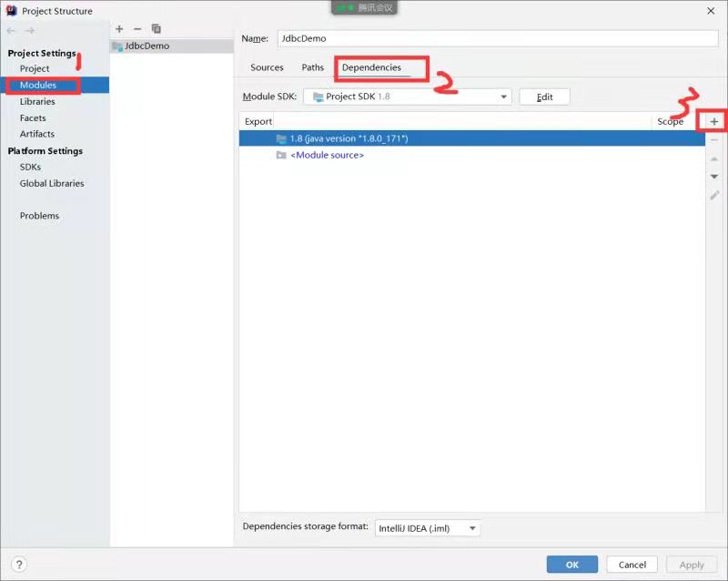This screenshot has height=581, width=728.
Task: Select <Module source> dependency row
Action: coord(471,155)
